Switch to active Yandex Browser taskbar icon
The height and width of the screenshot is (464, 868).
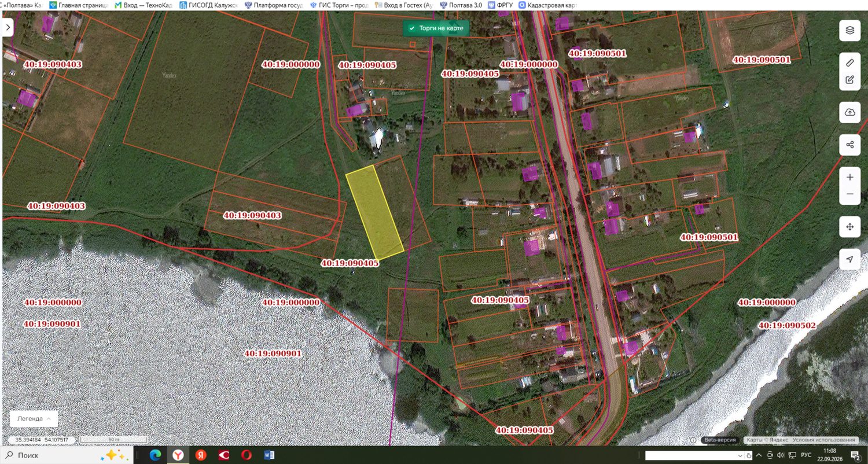[x=178, y=455]
